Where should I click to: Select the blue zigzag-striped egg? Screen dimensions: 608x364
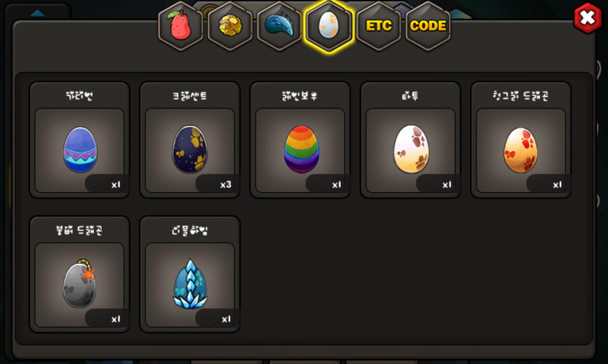pyautogui.click(x=80, y=150)
